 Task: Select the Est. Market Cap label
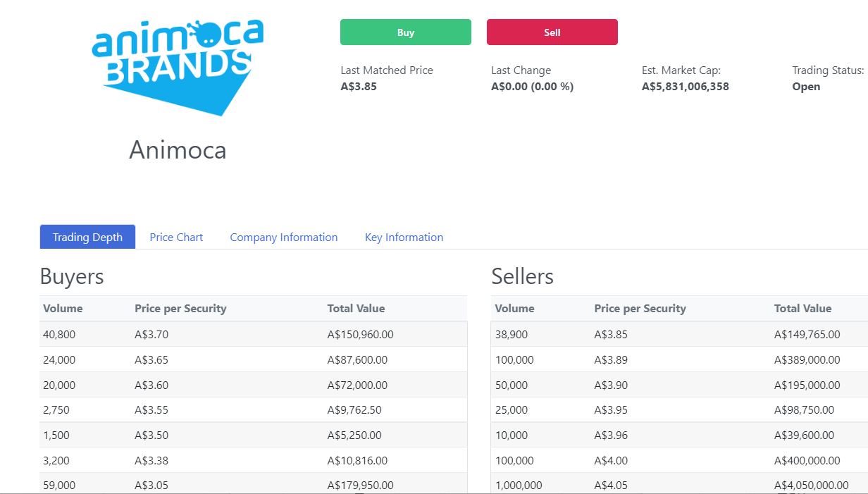tap(681, 70)
